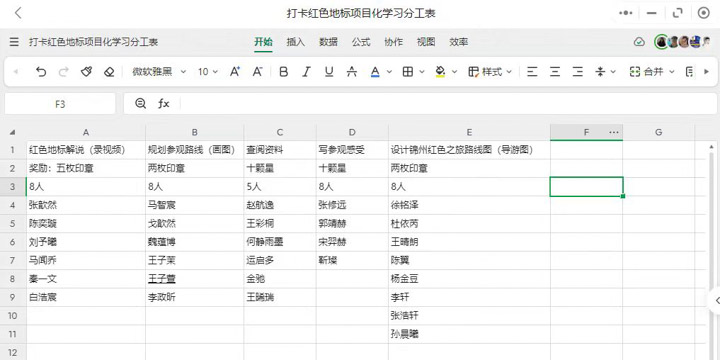Click into the formula bar input
This screenshot has height=360, width=720.
tap(448, 104)
